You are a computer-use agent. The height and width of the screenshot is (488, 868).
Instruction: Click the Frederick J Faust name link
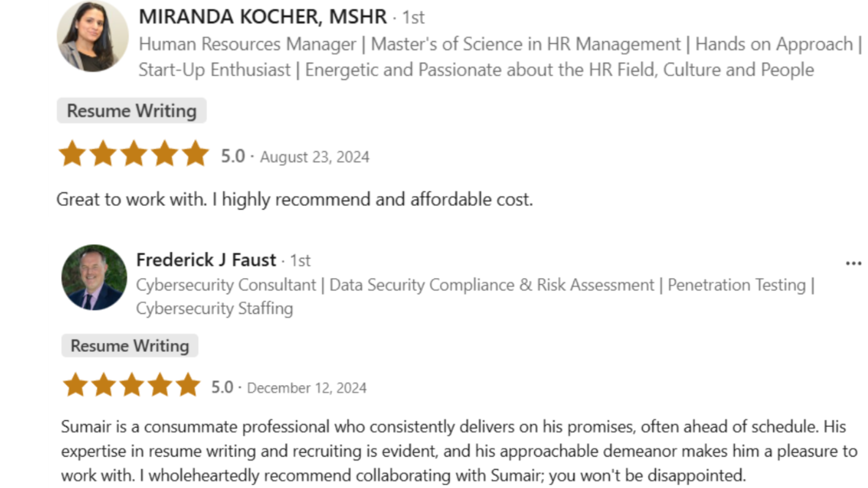click(206, 260)
